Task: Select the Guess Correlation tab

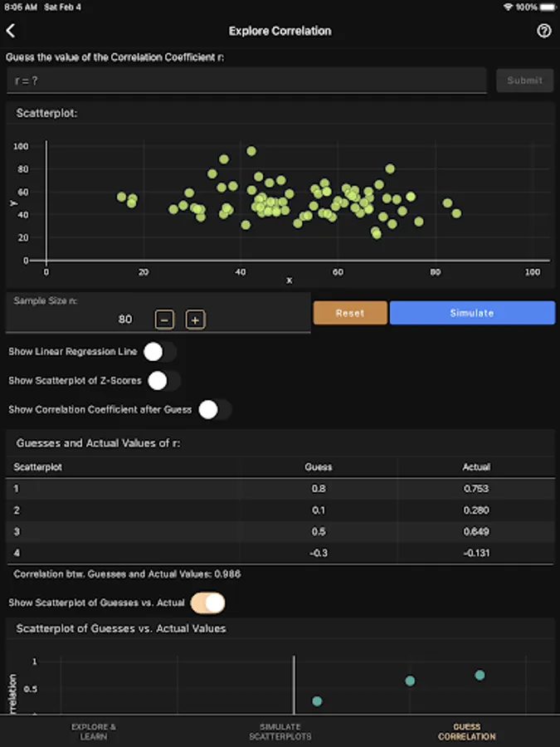Action: (x=466, y=731)
